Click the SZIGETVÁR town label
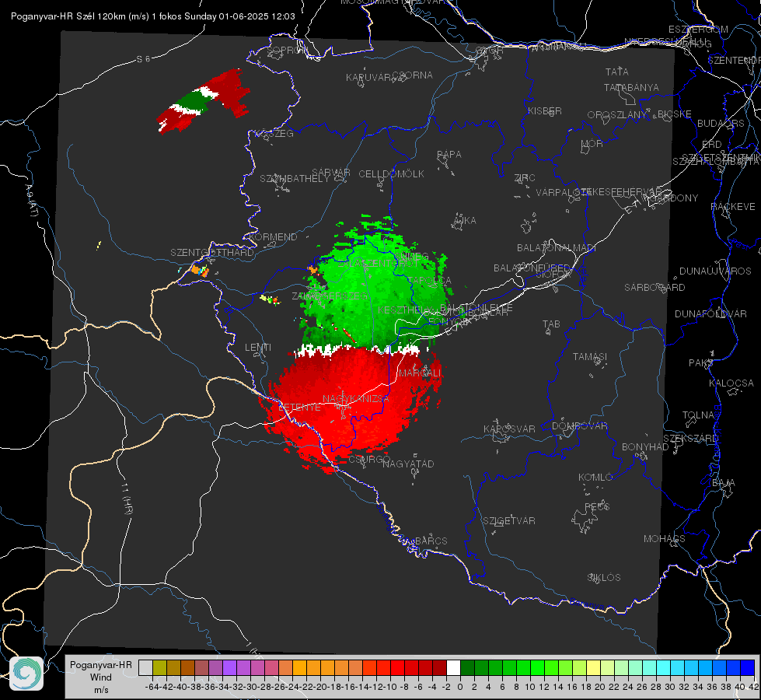Screen dimensions: 761x700 coord(509,521)
